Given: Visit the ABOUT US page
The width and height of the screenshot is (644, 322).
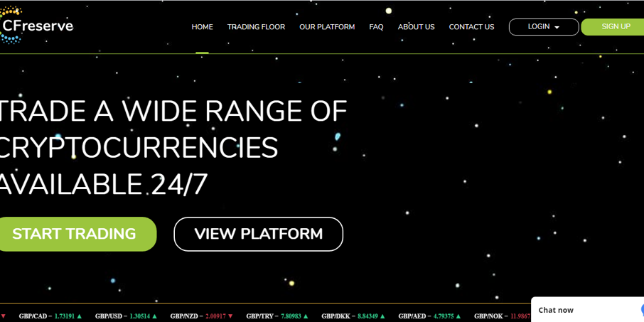Looking at the screenshot, I should [x=416, y=27].
